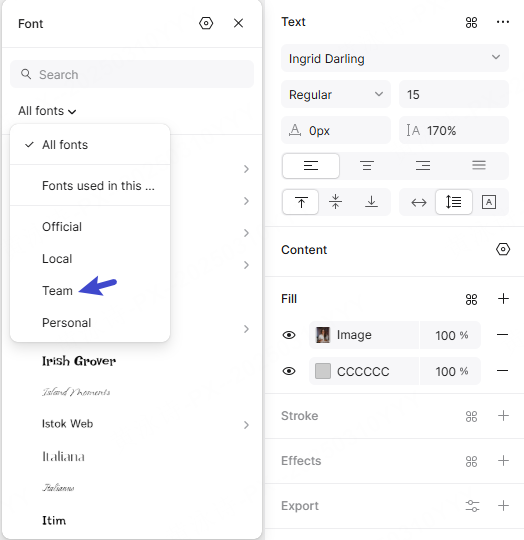Select the Personal fonts filter
The width and height of the screenshot is (524, 540).
click(x=90, y=323)
